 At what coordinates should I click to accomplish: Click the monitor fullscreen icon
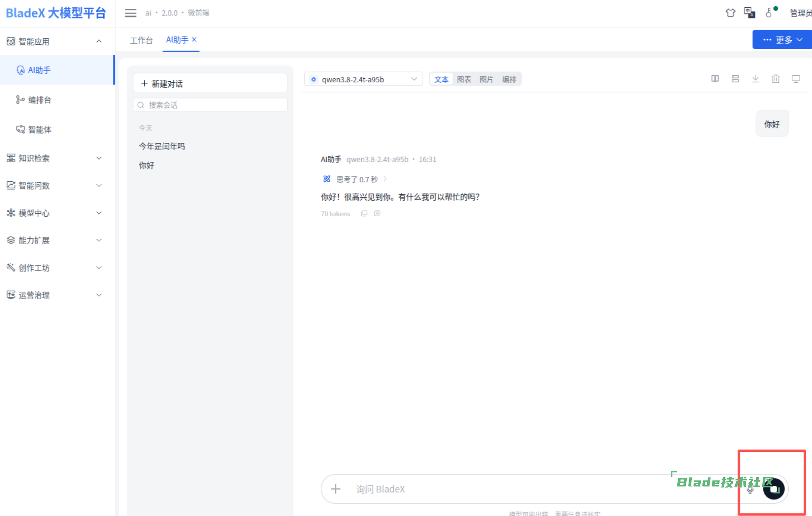coord(796,79)
